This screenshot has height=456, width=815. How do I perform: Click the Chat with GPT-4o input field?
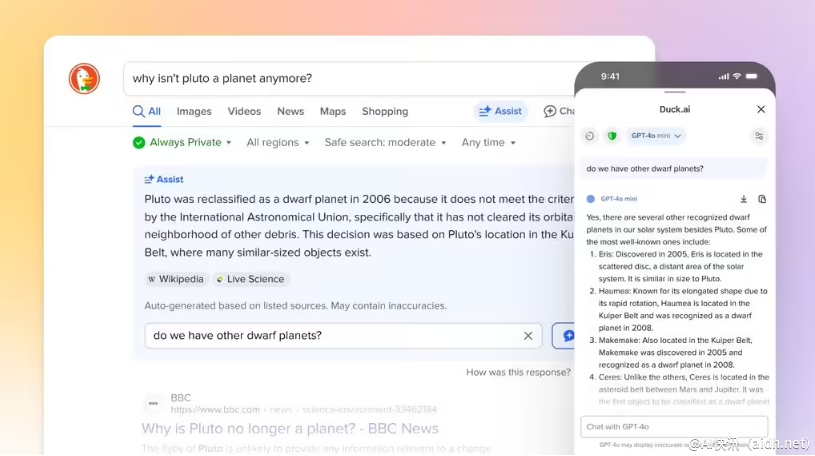click(673, 427)
